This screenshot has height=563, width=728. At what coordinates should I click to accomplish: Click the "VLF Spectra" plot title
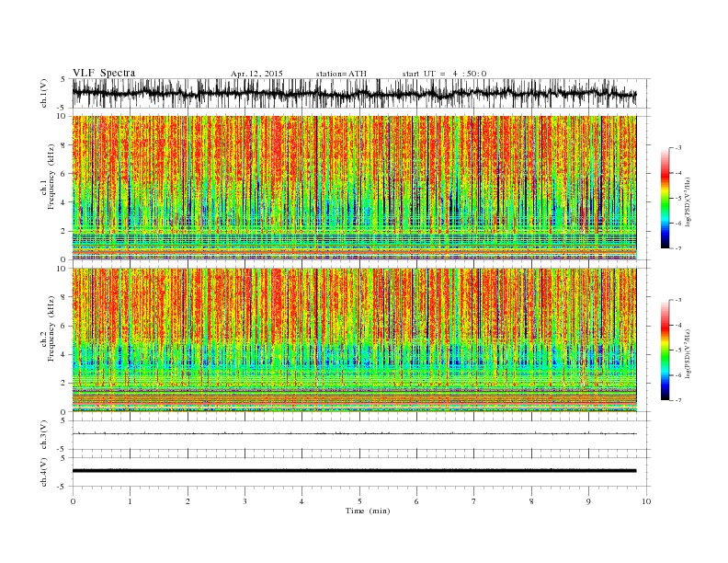tap(104, 73)
